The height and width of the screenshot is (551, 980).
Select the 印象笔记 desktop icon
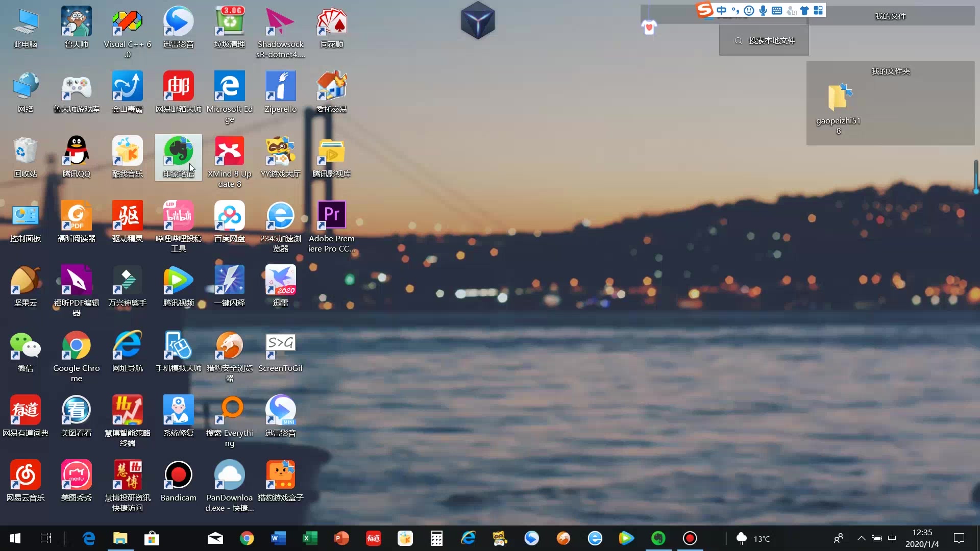(x=179, y=157)
